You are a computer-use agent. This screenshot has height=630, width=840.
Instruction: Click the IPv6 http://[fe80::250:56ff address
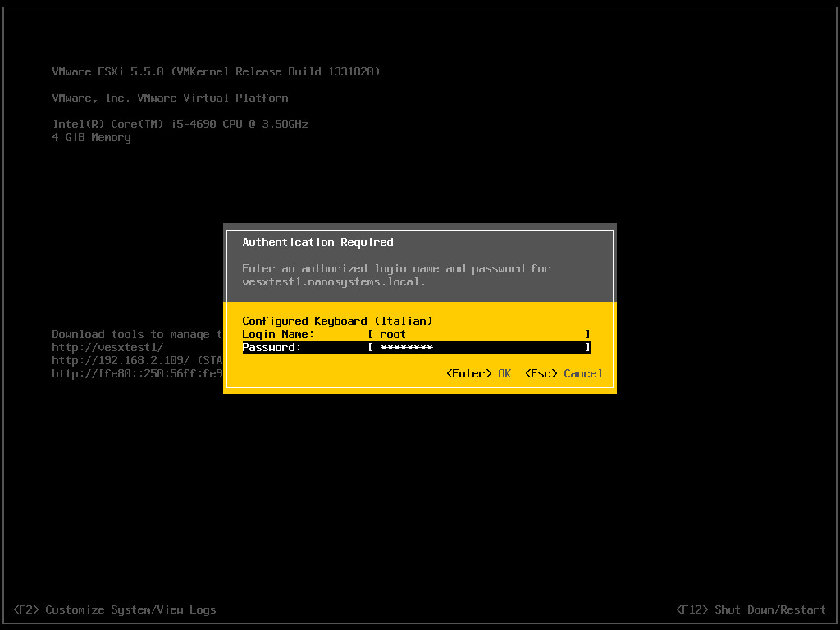coord(137,373)
